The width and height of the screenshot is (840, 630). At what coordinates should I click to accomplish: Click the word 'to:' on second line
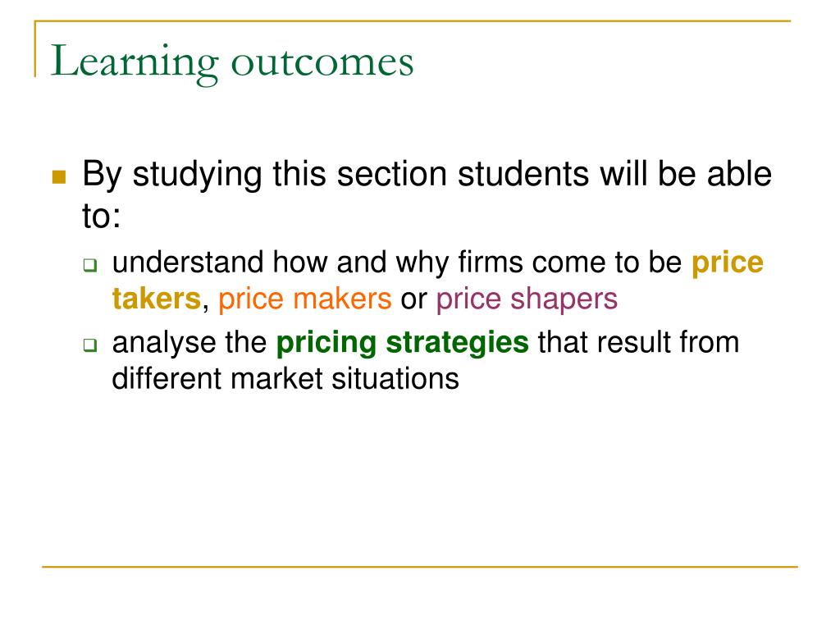point(102,216)
